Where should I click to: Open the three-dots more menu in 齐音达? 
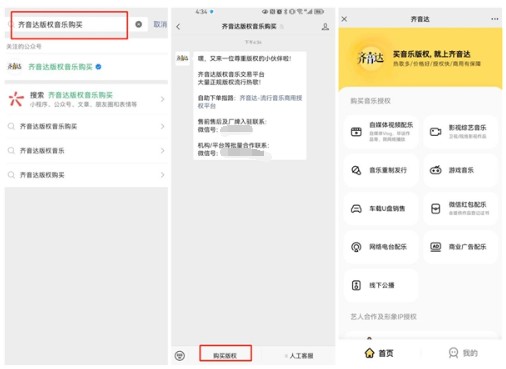coord(495,19)
